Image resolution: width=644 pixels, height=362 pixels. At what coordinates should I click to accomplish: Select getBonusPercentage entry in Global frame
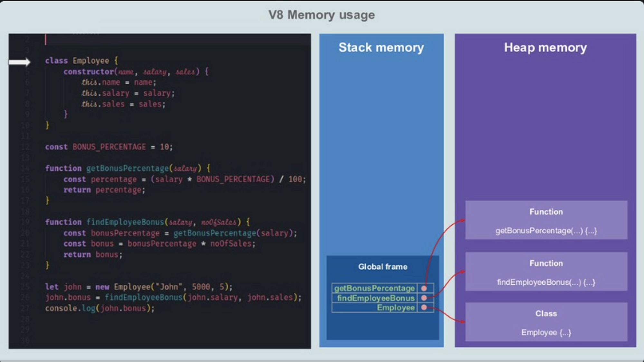374,288
